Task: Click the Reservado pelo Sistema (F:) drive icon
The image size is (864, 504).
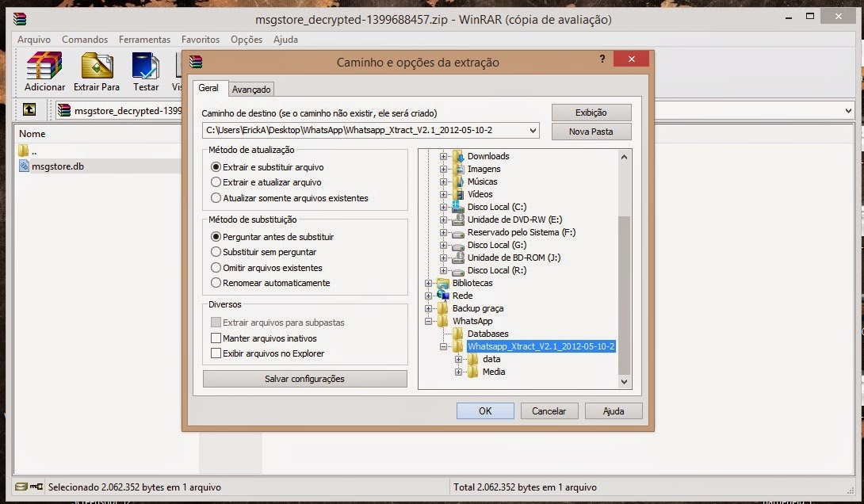Action: pos(458,232)
